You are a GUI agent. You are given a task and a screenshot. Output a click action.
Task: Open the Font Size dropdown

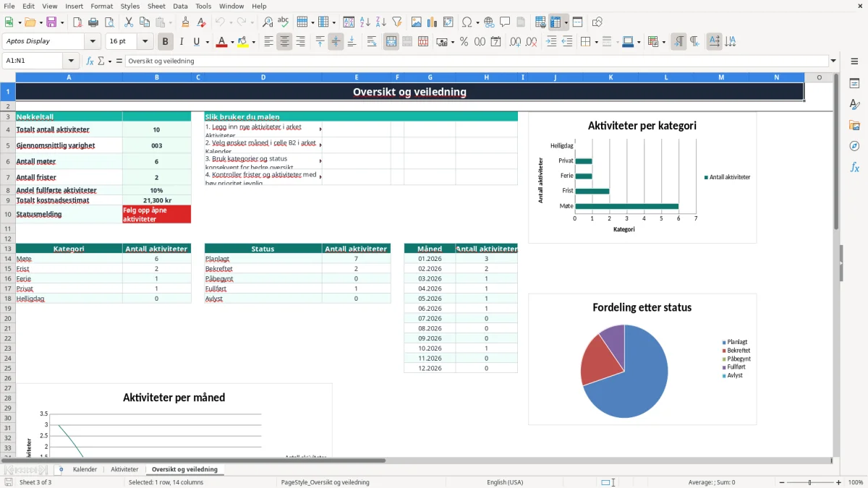[x=145, y=42]
